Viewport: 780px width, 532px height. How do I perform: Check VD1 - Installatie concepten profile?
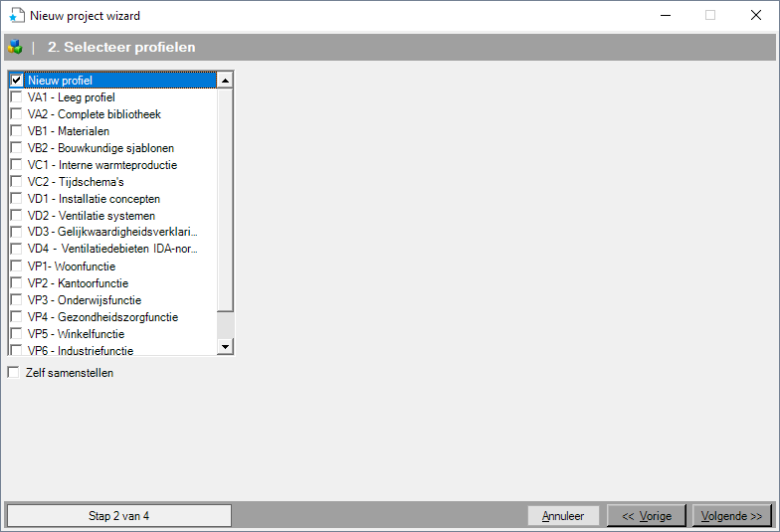click(x=16, y=199)
